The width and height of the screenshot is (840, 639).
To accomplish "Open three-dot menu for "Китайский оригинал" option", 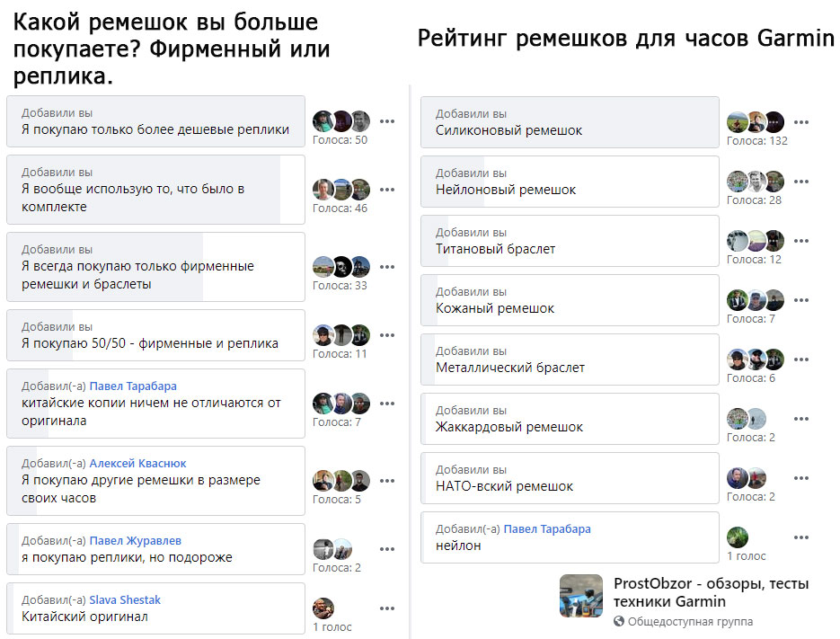I will pyautogui.click(x=387, y=608).
